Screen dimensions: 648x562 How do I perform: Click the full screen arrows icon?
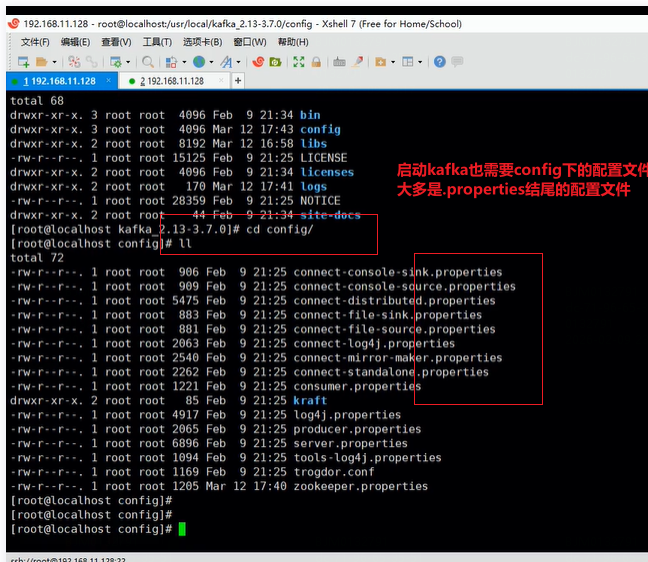pyautogui.click(x=299, y=62)
